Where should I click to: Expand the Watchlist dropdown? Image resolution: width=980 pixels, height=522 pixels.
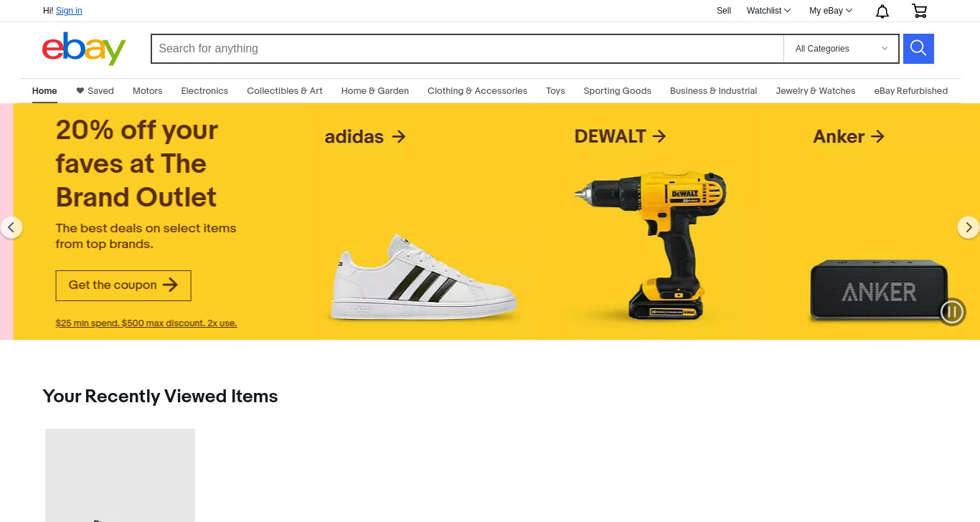point(768,11)
